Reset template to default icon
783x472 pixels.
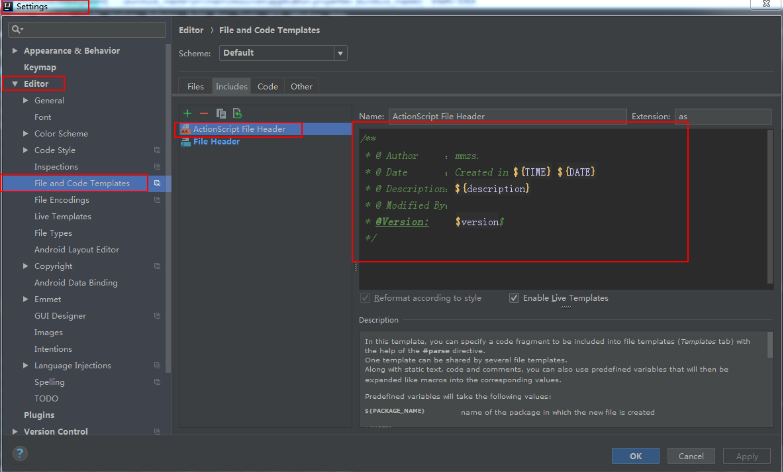tap(237, 113)
